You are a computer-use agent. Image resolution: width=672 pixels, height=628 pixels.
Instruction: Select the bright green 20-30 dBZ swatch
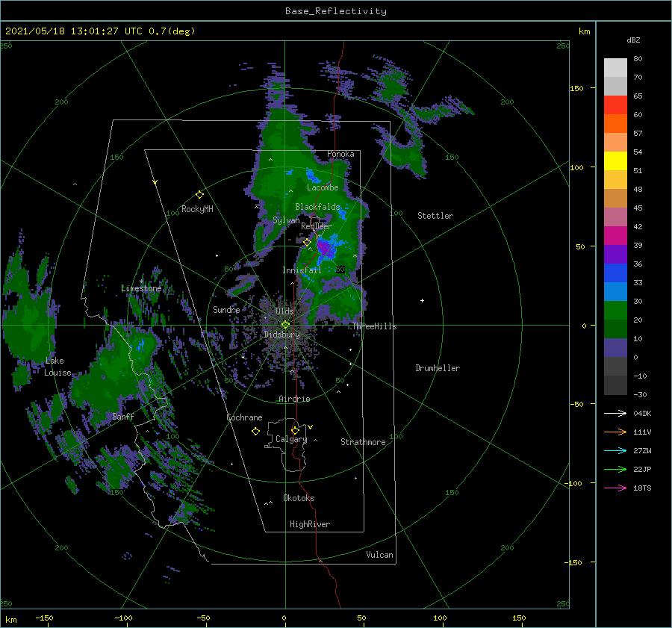pos(615,311)
